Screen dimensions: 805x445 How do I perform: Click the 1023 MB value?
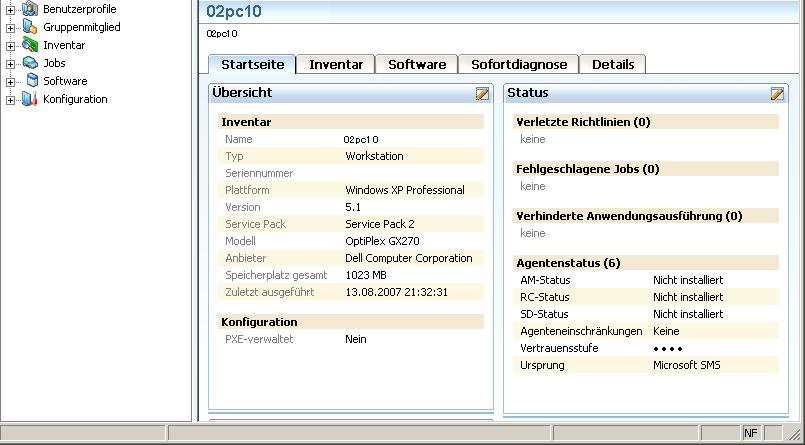[x=366, y=275]
